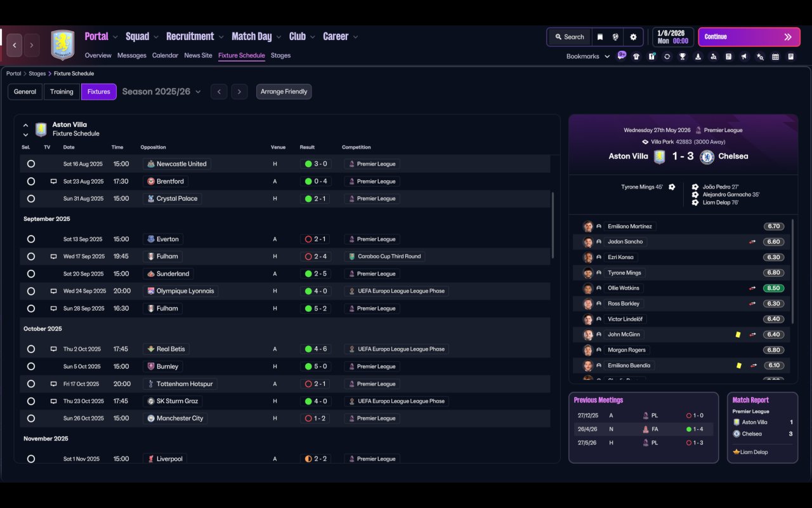Open the training cone icon
812x508 pixels.
(x=698, y=57)
